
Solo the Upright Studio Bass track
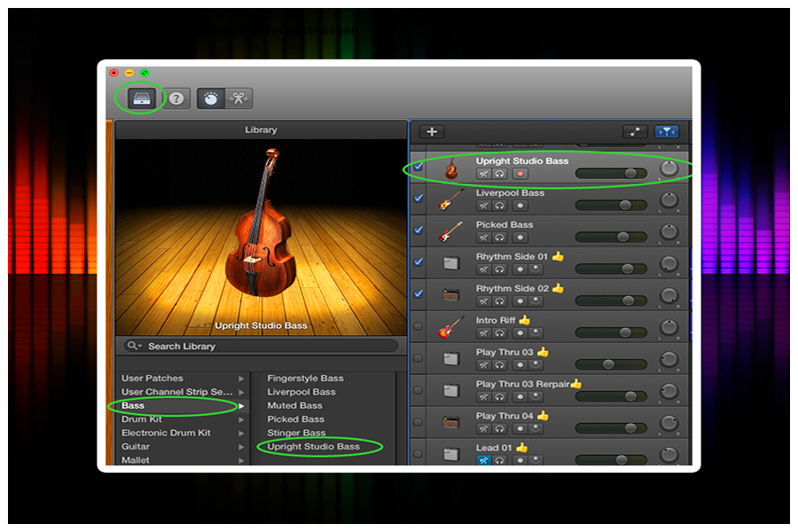[500, 174]
